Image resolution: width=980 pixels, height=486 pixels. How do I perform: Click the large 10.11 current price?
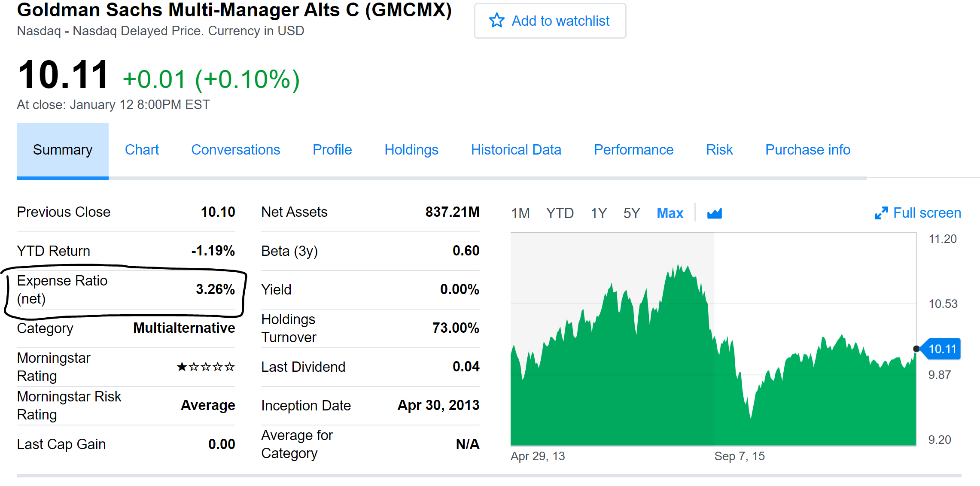tap(63, 75)
